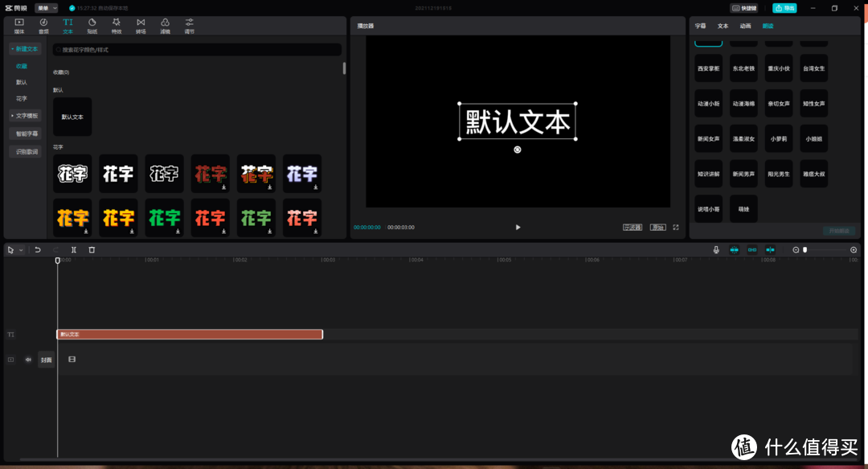The image size is (868, 469).
Task: Delete selected clip with trash icon
Action: 92,250
